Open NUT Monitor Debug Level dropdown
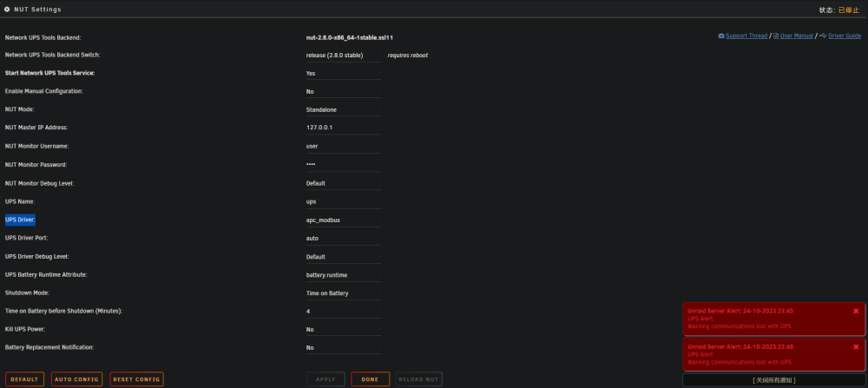868x388 pixels. [x=343, y=184]
